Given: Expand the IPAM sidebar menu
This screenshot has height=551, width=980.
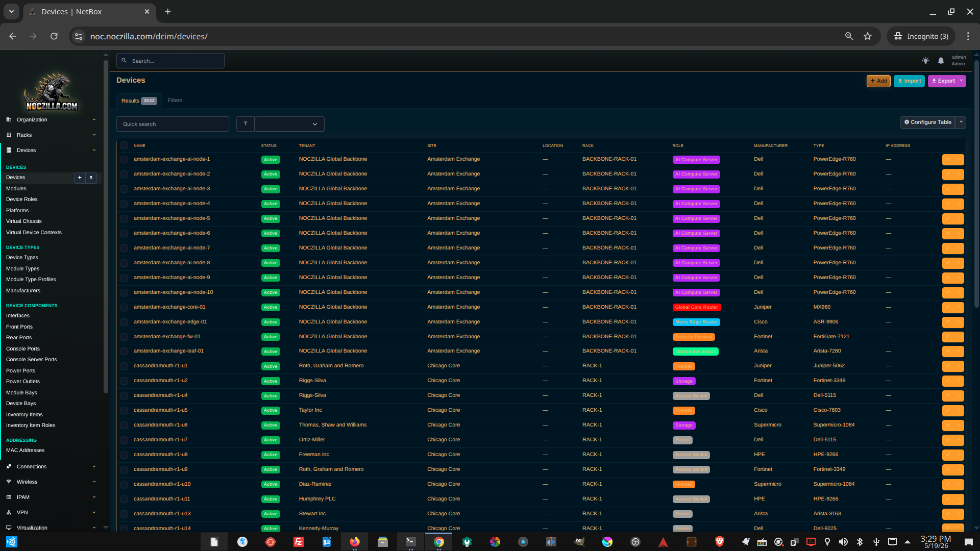Looking at the screenshot, I should [x=52, y=497].
